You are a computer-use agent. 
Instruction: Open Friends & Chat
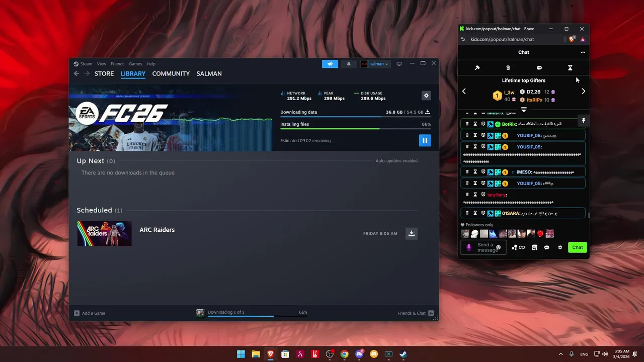pos(416,313)
